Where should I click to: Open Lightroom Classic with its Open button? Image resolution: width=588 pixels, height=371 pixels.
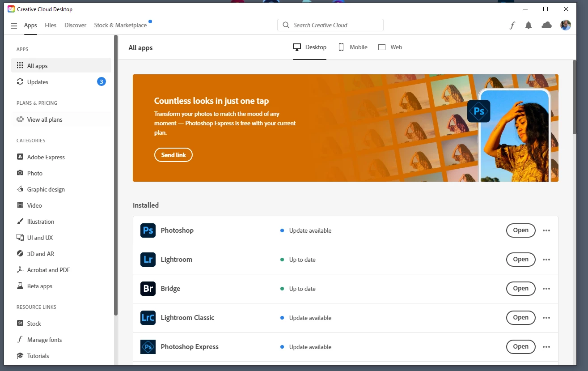(520, 318)
